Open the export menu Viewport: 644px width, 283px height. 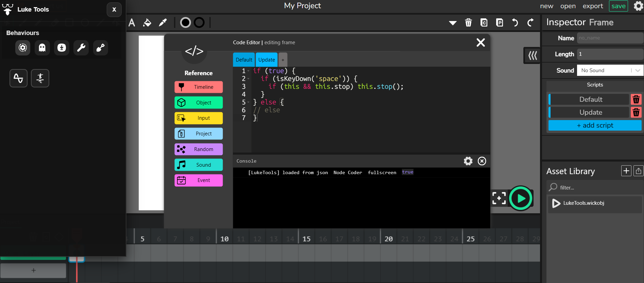[x=593, y=6]
